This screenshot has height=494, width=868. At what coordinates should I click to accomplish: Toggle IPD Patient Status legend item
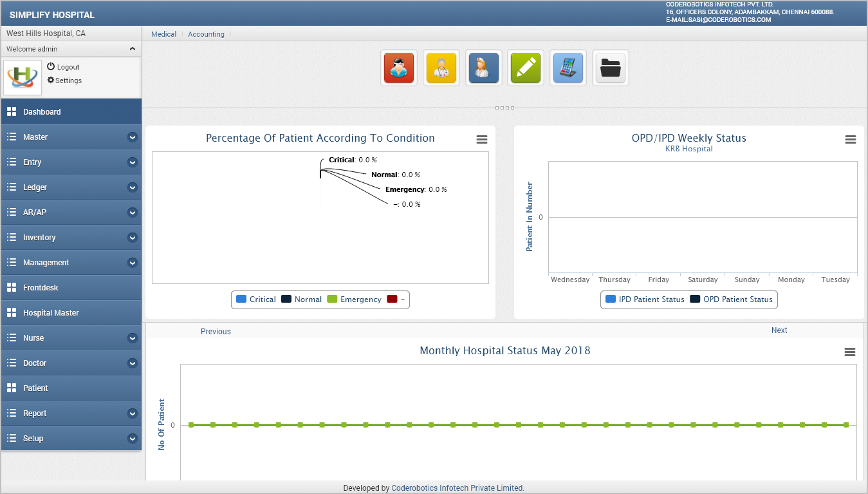coord(645,299)
